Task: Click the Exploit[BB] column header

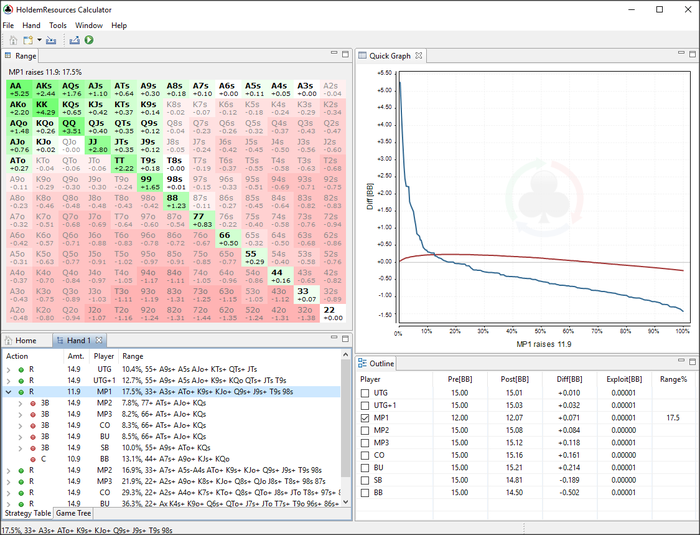Action: tap(624, 380)
